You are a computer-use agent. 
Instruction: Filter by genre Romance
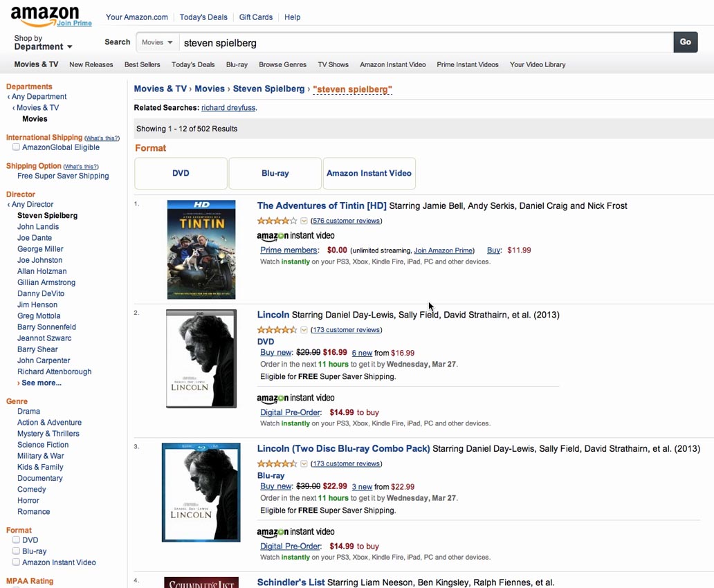tap(33, 512)
